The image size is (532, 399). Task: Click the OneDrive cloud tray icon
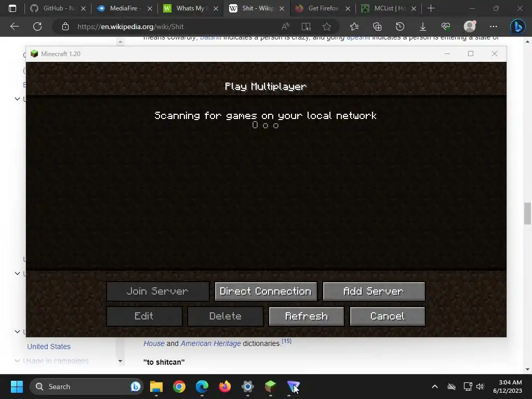tap(451, 387)
